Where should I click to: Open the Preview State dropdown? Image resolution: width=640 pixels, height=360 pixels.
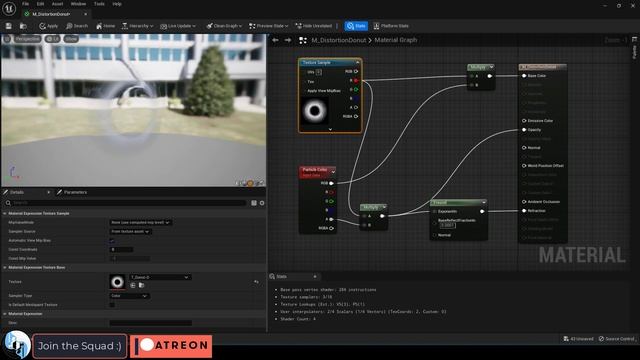tap(269, 26)
